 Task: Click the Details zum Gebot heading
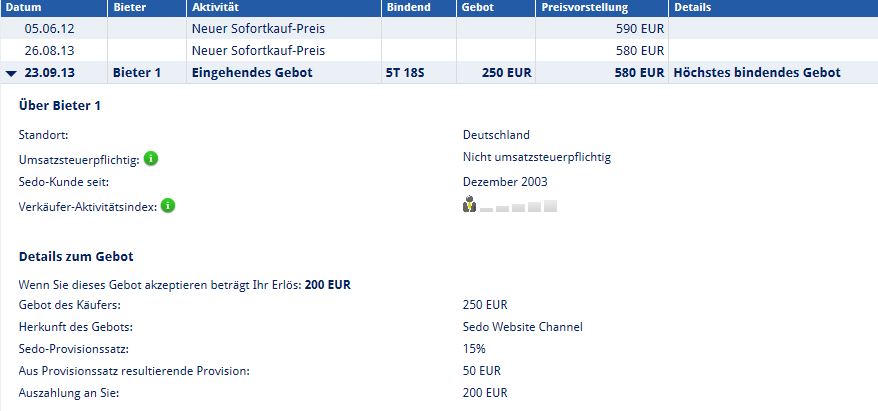pos(76,256)
